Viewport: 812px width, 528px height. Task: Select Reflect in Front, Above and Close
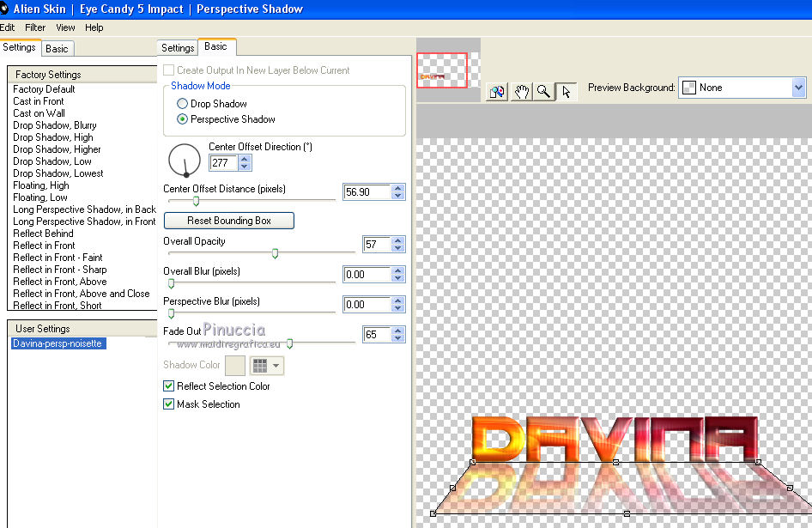(x=82, y=294)
